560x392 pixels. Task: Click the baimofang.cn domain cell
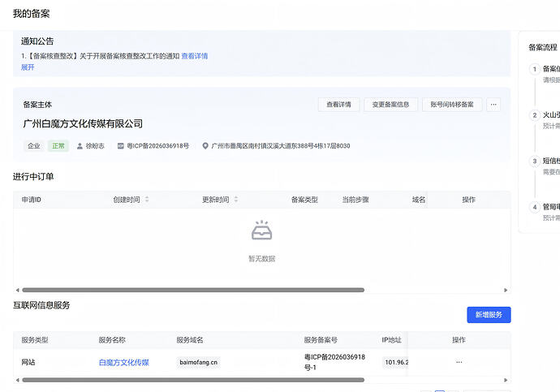point(198,362)
